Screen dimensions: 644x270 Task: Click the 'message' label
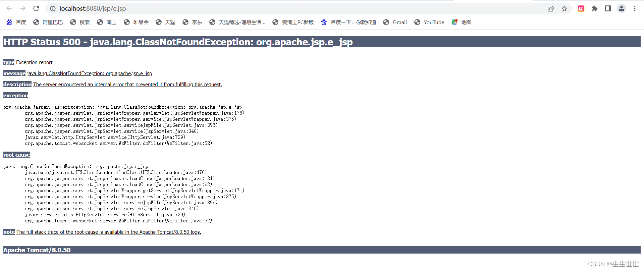14,73
